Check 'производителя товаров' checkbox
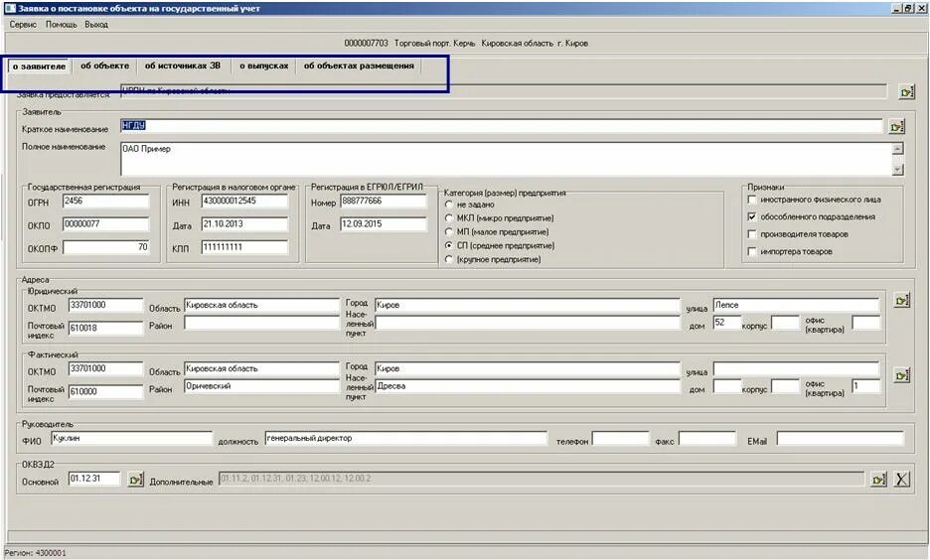Viewport: 930px width, 560px height. click(x=752, y=234)
